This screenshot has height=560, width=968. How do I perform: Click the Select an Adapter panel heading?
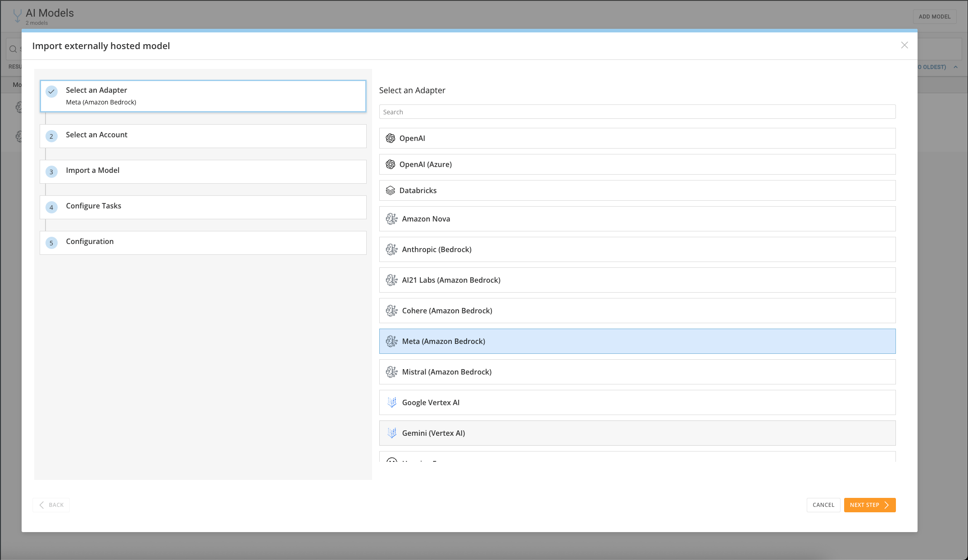pos(412,90)
